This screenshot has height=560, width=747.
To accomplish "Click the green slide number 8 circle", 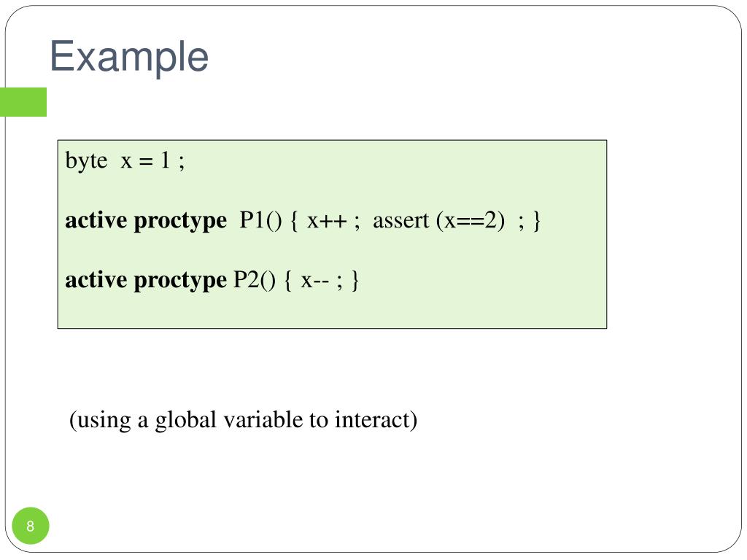I will pyautogui.click(x=31, y=526).
